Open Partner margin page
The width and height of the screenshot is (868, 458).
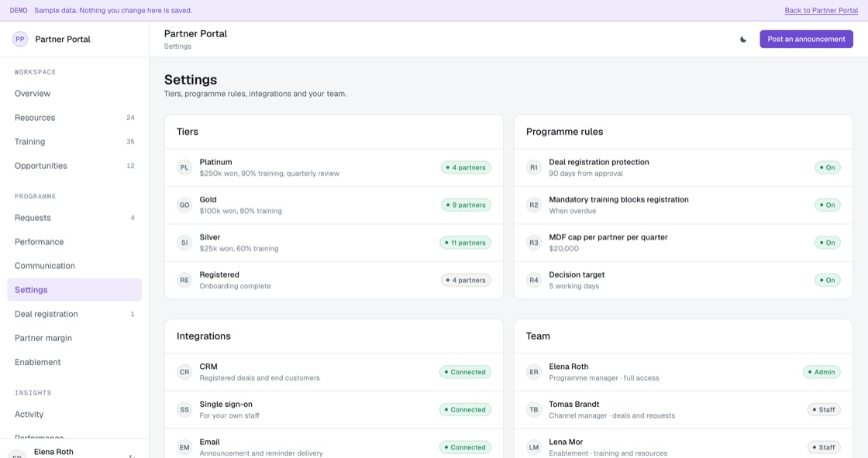coord(74,338)
